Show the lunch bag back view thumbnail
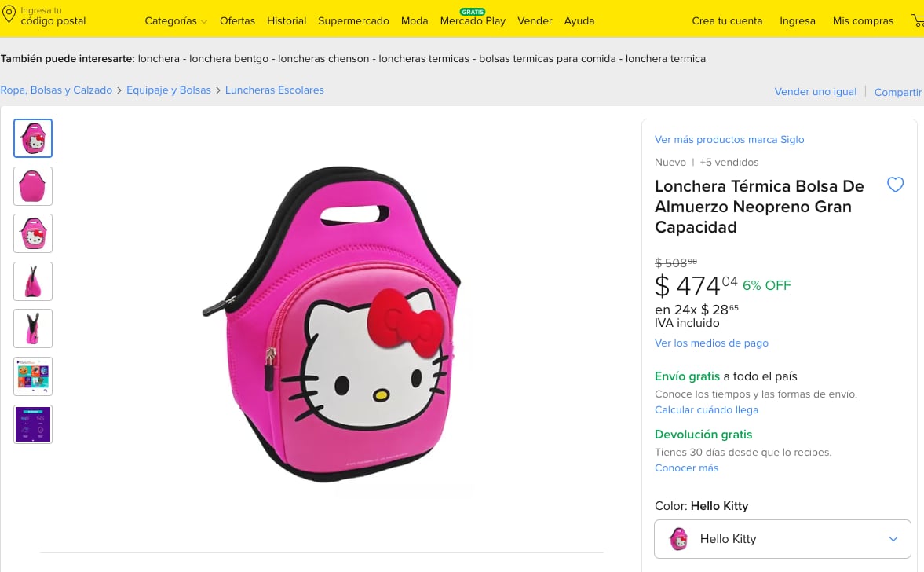Screen dimensions: 924x572 [33, 186]
